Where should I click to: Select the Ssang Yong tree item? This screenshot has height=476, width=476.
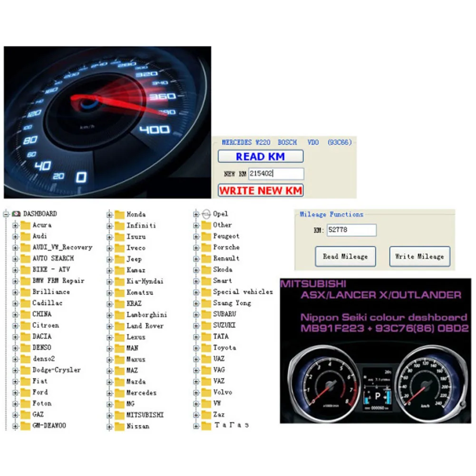pos(232,303)
